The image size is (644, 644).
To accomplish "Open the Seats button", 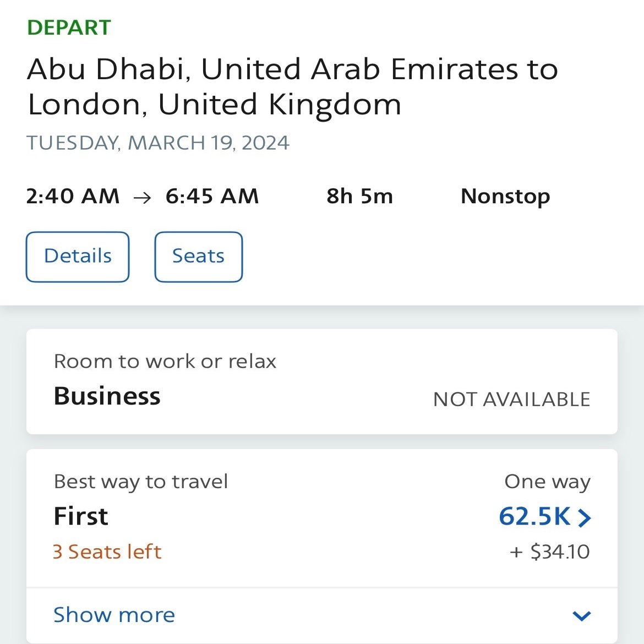I will [x=198, y=256].
